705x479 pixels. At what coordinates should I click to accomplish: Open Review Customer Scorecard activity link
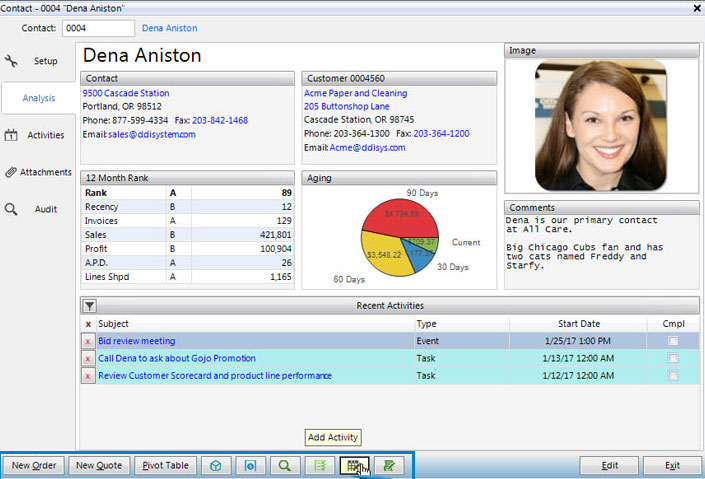pyautogui.click(x=215, y=376)
